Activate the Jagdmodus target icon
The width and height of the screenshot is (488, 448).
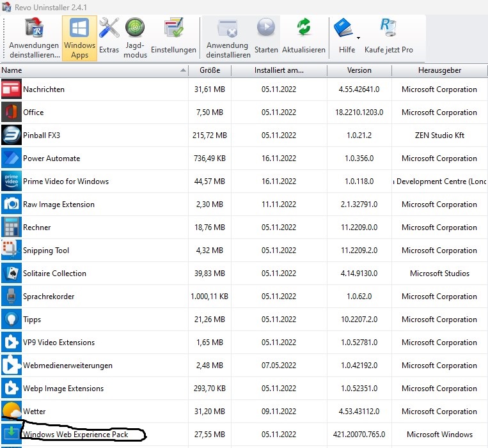pyautogui.click(x=135, y=27)
